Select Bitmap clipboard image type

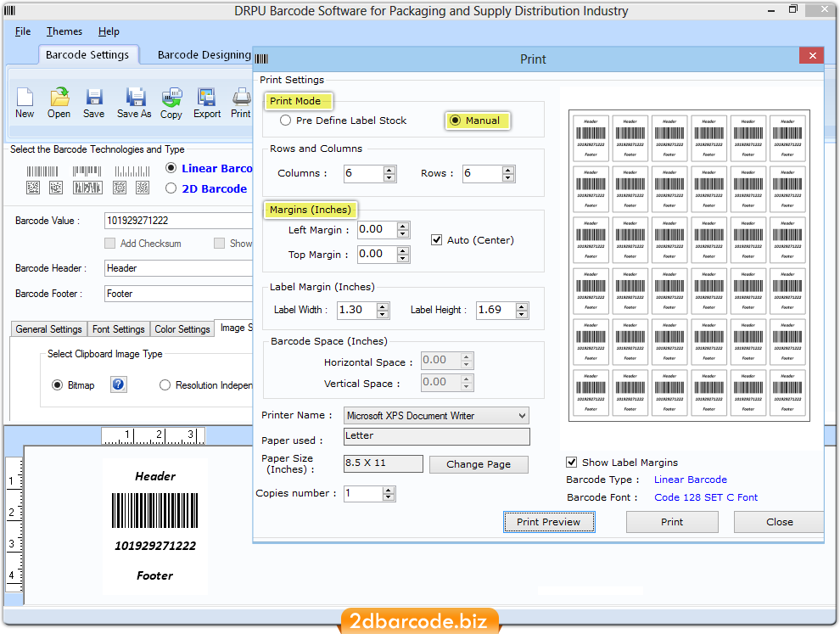pos(57,384)
